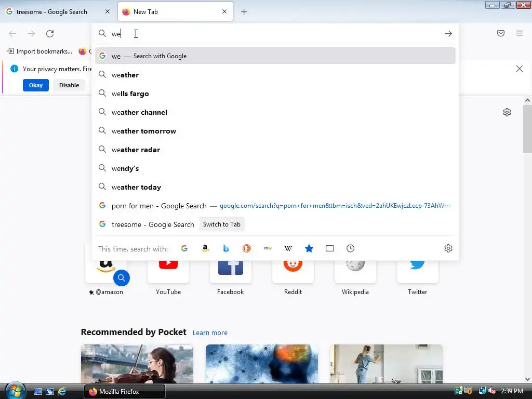
Task: Choose the 'weather' suggestion
Action: click(x=275, y=75)
